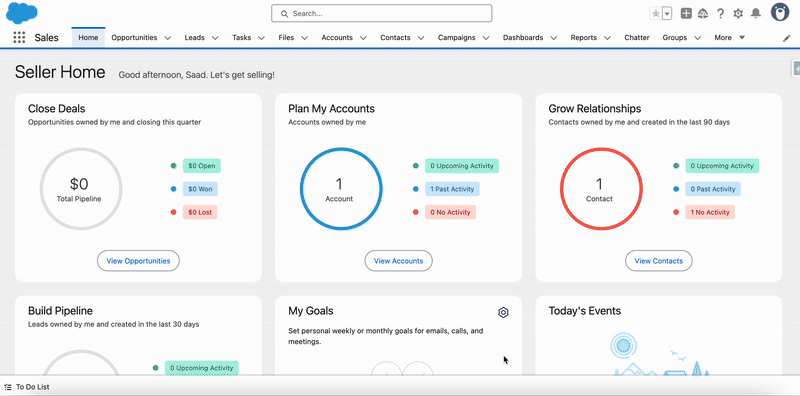Image resolution: width=800 pixels, height=396 pixels.
Task: Expand the Tasks tab chevron
Action: pyautogui.click(x=262, y=38)
